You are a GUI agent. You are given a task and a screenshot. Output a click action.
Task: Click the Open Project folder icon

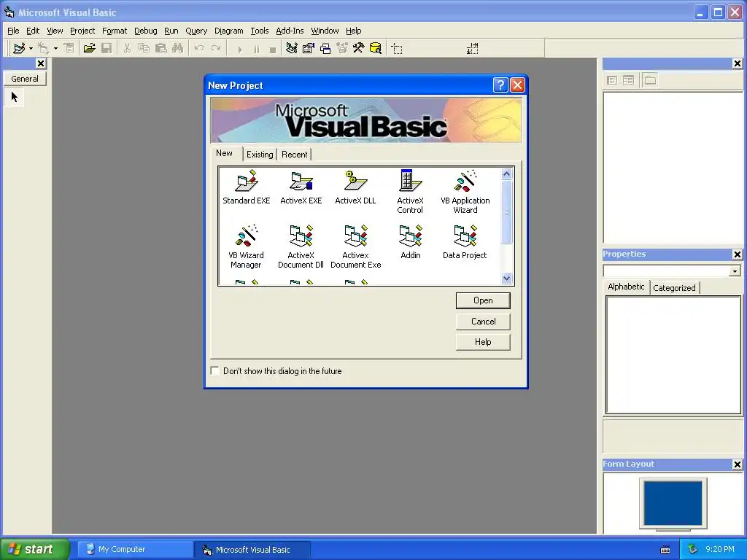tap(90, 48)
